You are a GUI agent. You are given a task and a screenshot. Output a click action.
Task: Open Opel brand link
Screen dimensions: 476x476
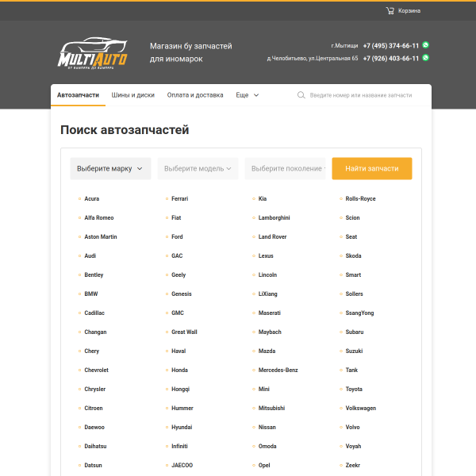(x=264, y=466)
